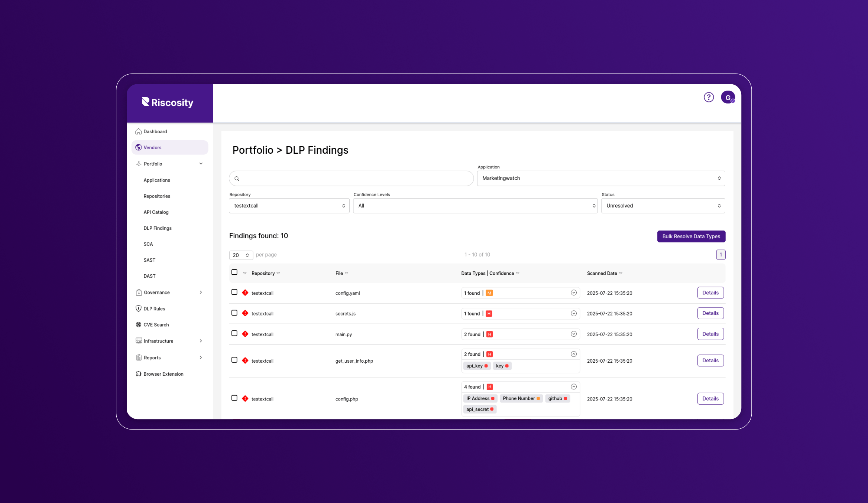Viewport: 868px width, 503px height.
Task: Sort by File column arrow
Action: [347, 273]
